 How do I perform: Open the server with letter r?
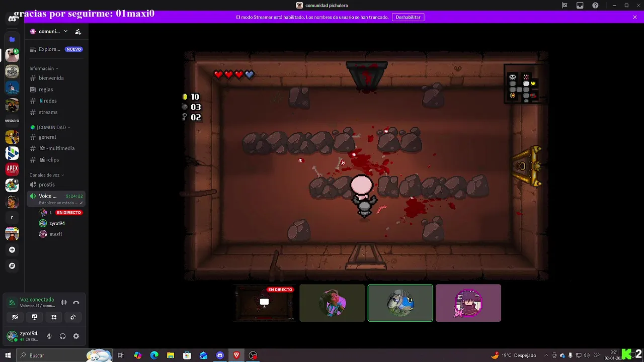pyautogui.click(x=12, y=218)
